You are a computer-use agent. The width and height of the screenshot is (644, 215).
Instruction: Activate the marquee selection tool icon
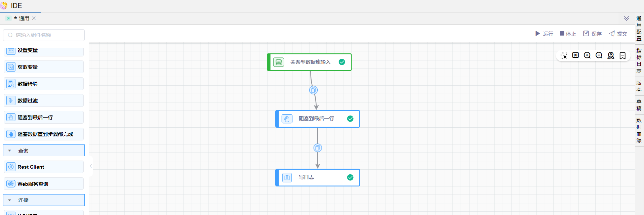564,55
